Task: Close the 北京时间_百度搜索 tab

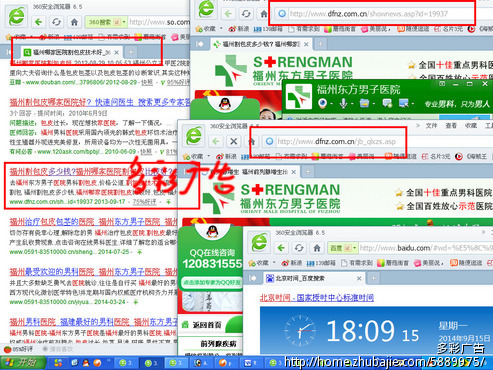Action: pyautogui.click(x=359, y=278)
